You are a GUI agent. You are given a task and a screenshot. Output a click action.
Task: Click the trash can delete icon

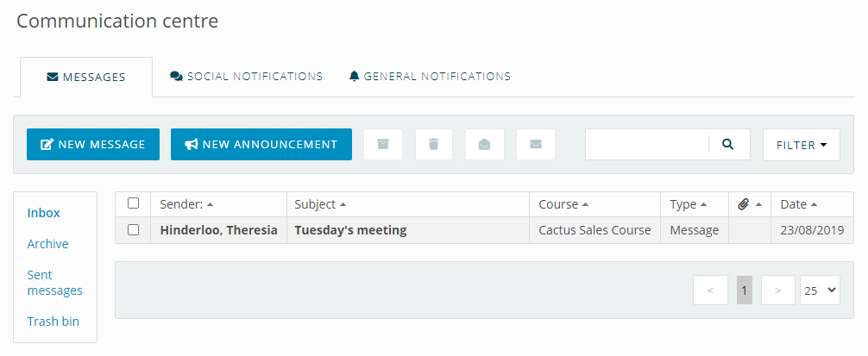(433, 144)
